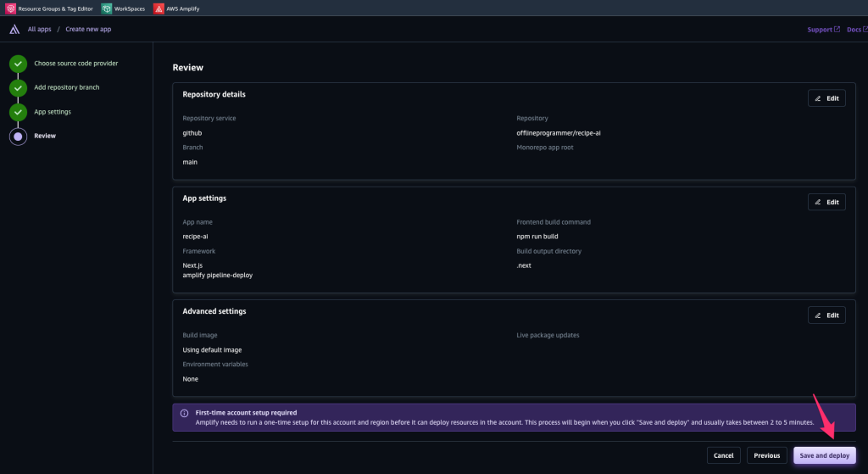Click the Frontend build command label
Viewport: 868px width, 474px height.
[554, 222]
